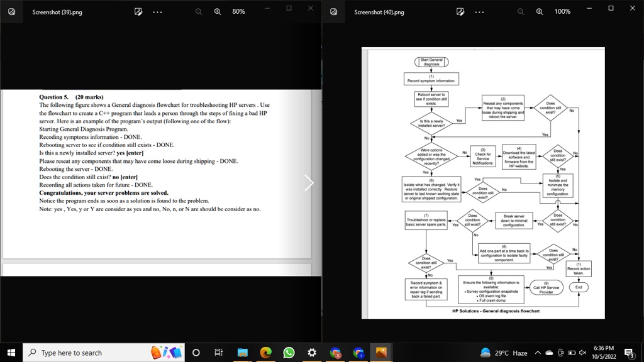Open Settings from the taskbar
The height and width of the screenshot is (362, 644).
click(x=311, y=353)
